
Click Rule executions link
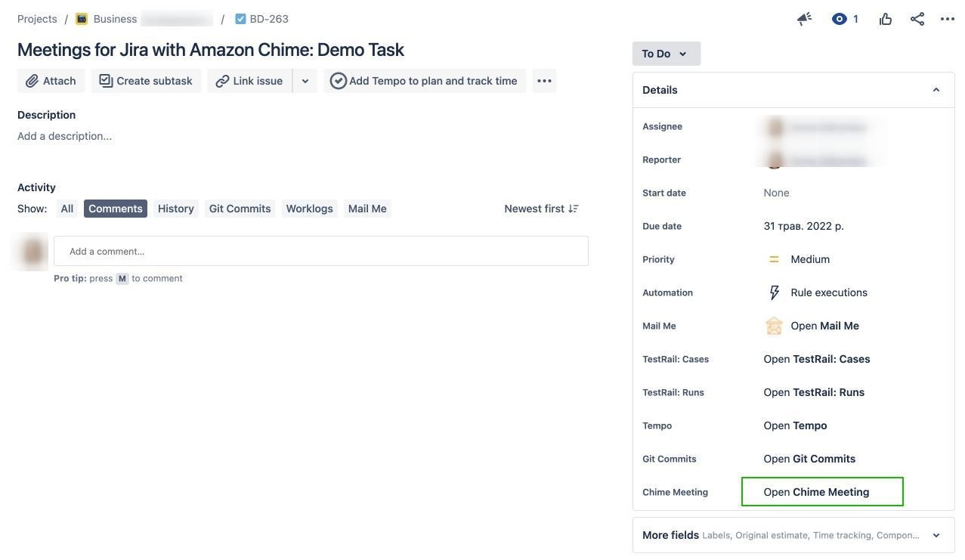[x=829, y=292]
